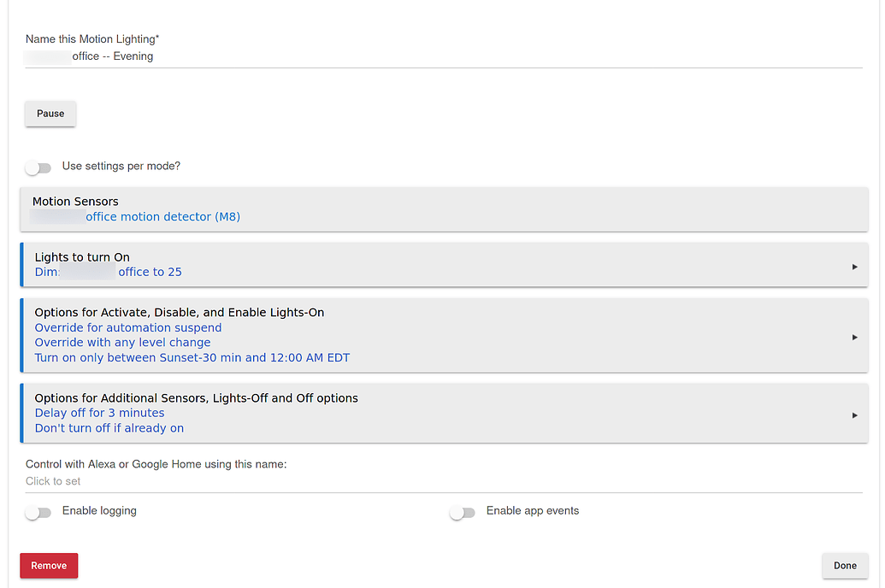Click the Done button
Viewport: 885px width, 588px height.
click(x=845, y=566)
